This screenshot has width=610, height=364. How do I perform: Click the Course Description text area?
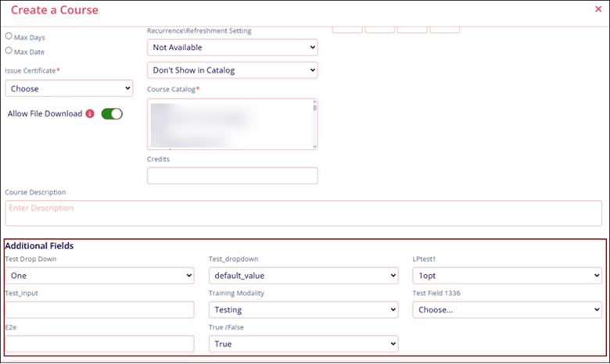click(x=304, y=212)
